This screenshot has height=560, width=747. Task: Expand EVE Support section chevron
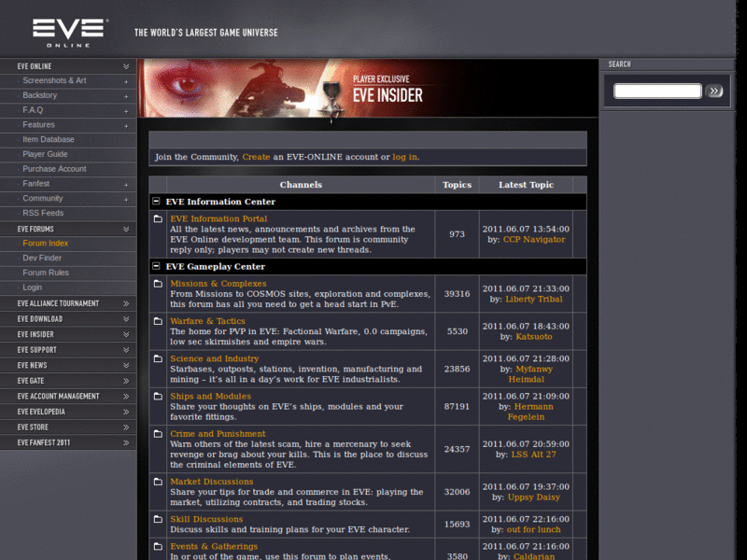click(x=126, y=350)
